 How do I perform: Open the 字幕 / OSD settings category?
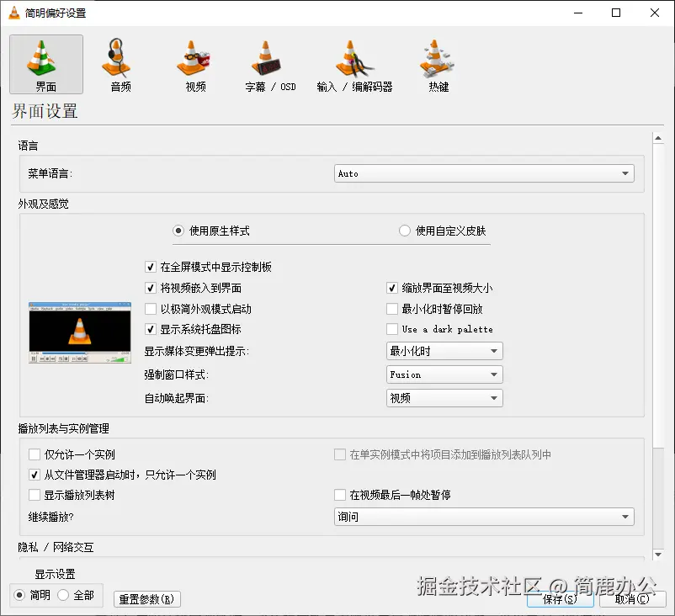270,64
